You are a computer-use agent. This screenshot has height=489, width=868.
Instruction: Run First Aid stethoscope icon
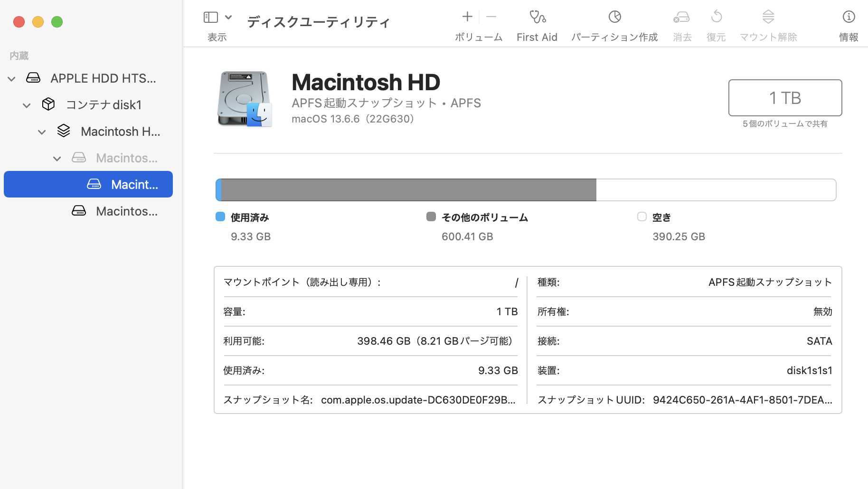(538, 17)
